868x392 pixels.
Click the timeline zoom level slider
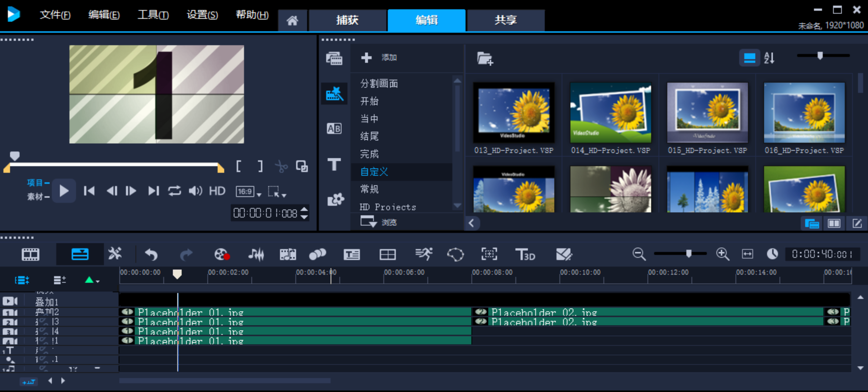[x=689, y=254]
